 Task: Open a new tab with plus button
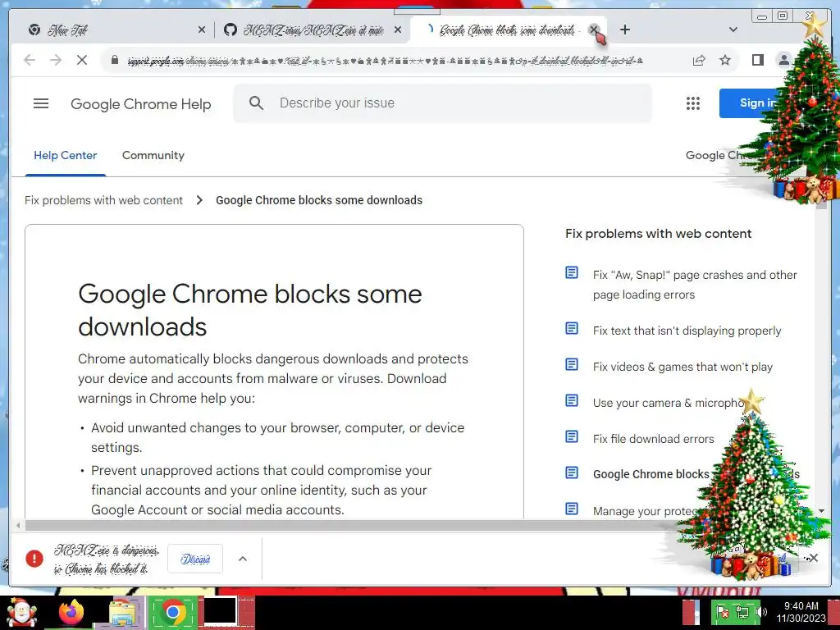[x=624, y=30]
